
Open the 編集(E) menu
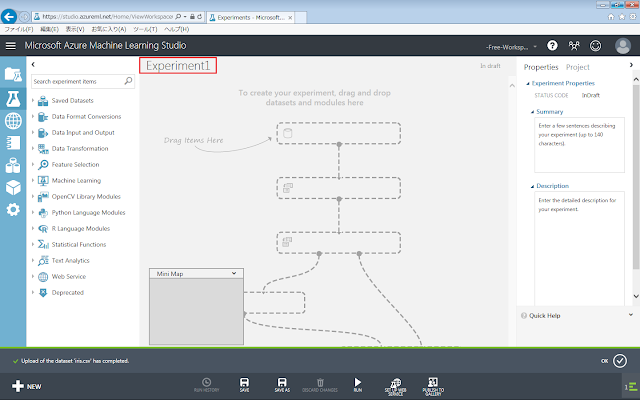point(49,29)
